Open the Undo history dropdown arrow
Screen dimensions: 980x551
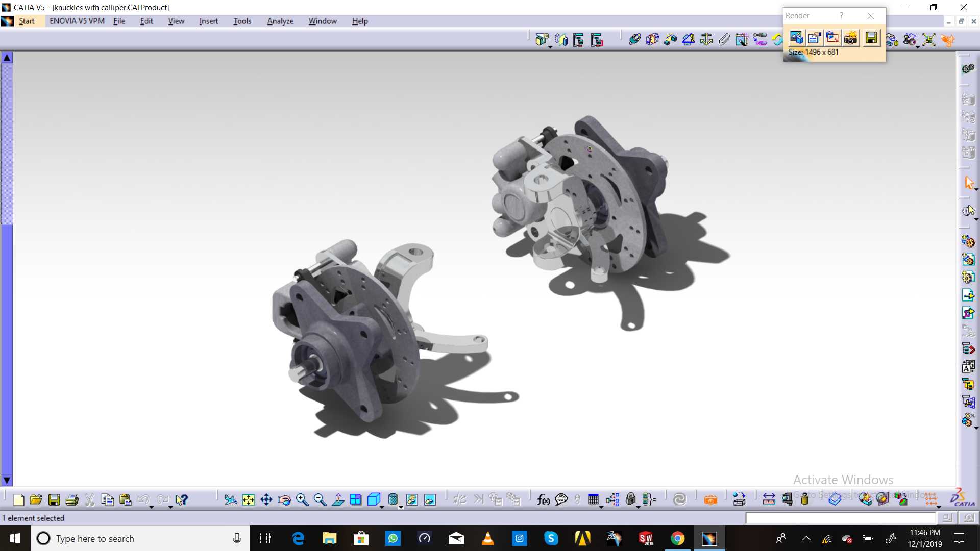point(152,507)
